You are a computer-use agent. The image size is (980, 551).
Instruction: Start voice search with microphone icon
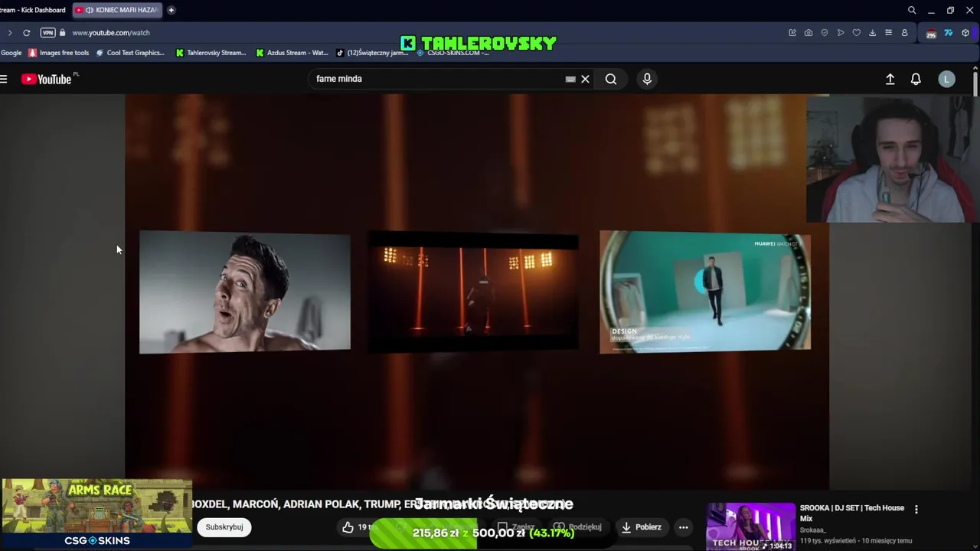tap(647, 79)
